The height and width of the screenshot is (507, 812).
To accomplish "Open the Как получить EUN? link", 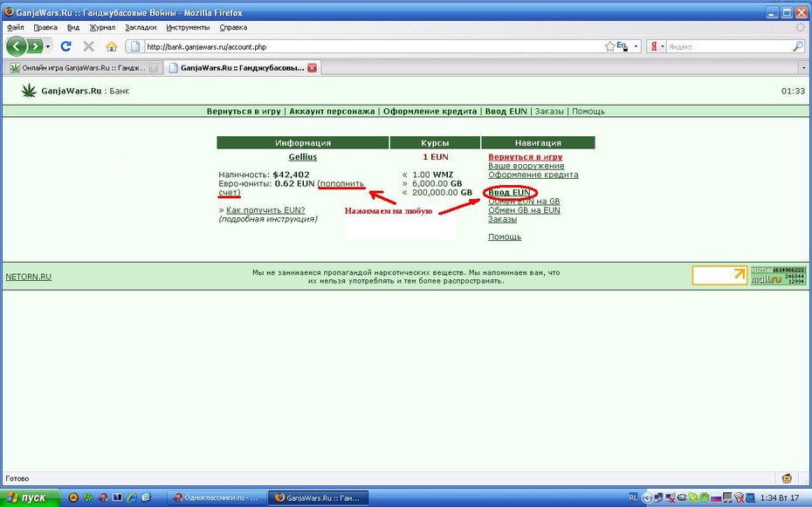I will point(265,210).
